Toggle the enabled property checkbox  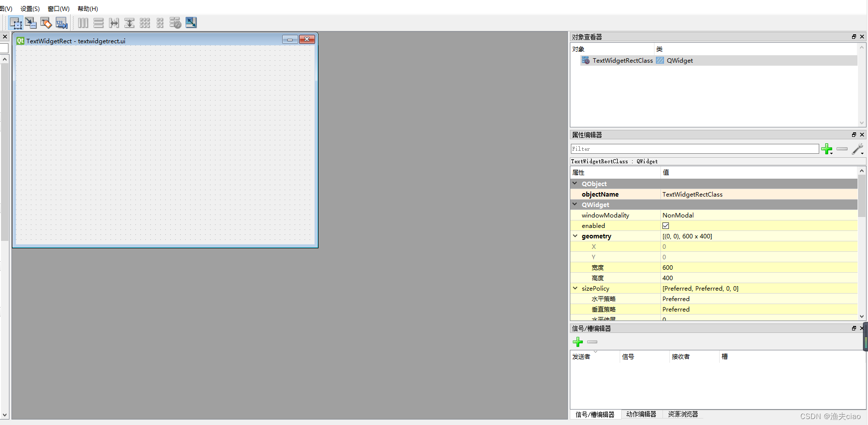666,226
